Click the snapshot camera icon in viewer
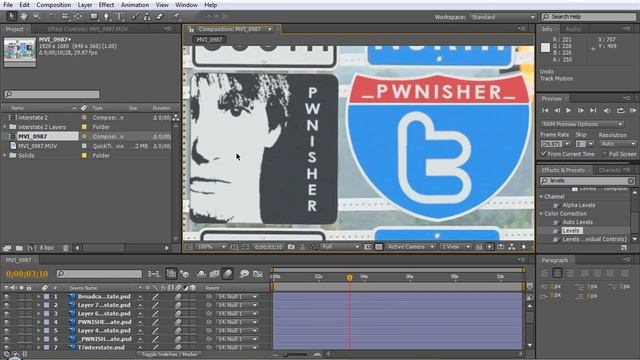Screen dimensions: 640x360 pyautogui.click(x=291, y=247)
